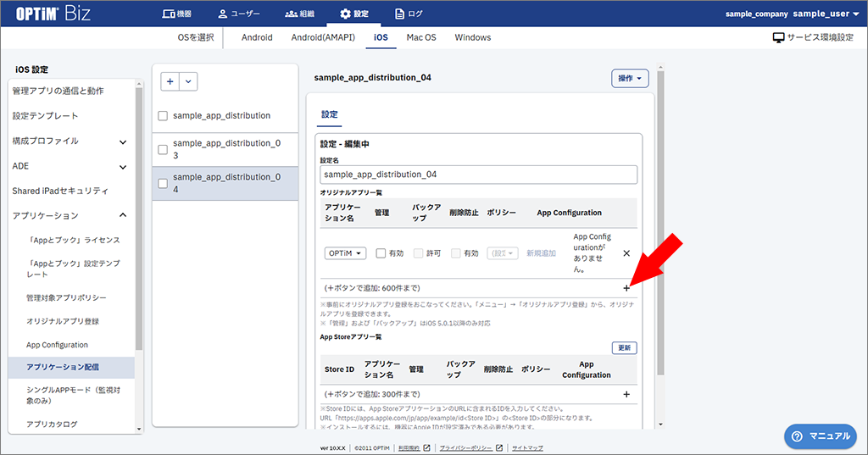Select the sample_app_distribution_03 checkbox
The width and height of the screenshot is (868, 455).
point(163,149)
